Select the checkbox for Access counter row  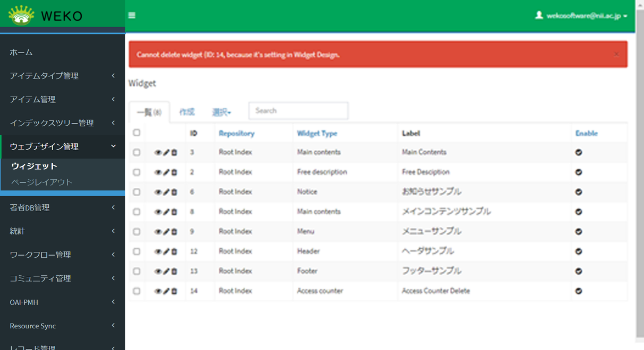pos(136,291)
